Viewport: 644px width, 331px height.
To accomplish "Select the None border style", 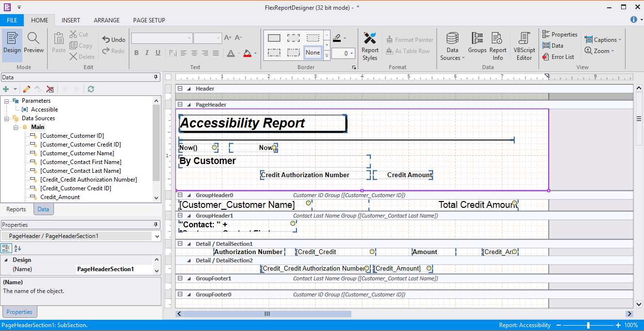I will pyautogui.click(x=313, y=53).
